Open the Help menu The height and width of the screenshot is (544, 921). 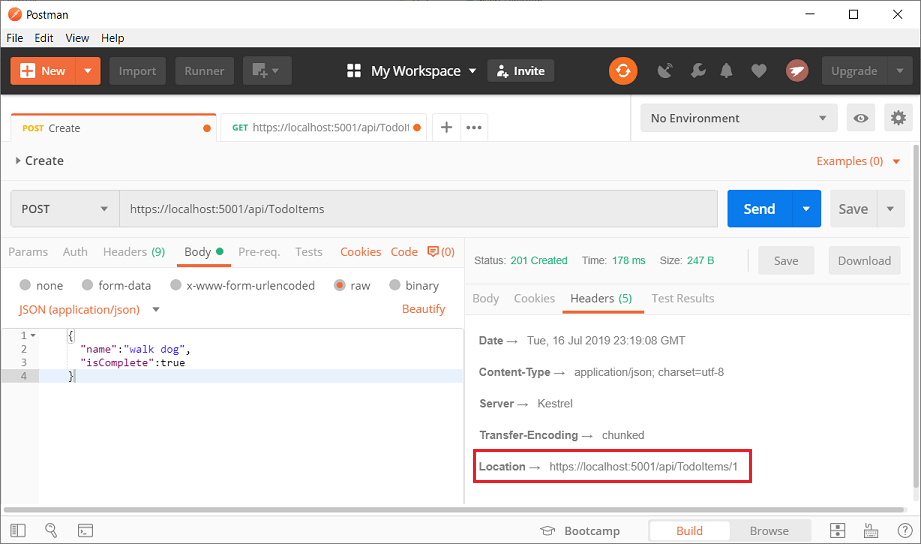coord(112,38)
